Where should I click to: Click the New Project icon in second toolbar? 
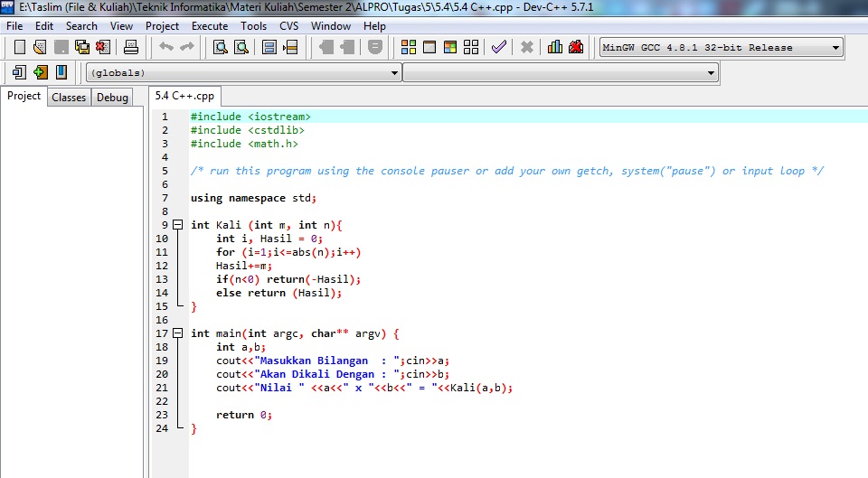click(19, 72)
